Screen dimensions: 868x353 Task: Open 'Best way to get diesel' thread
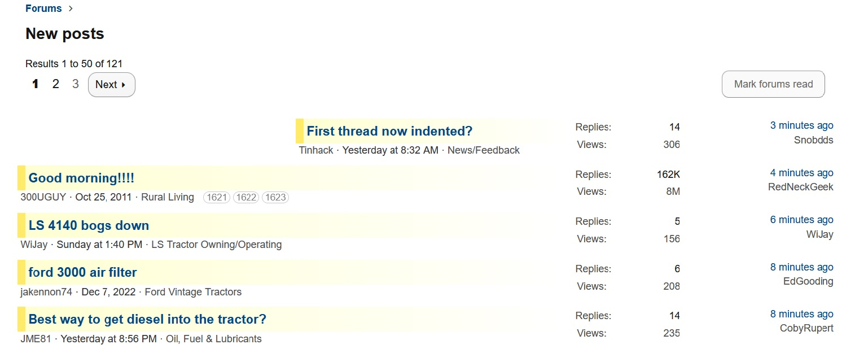click(x=147, y=319)
